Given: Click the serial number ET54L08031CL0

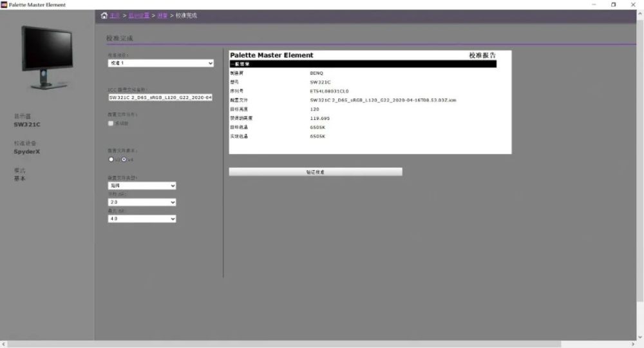Looking at the screenshot, I should click(x=329, y=92).
